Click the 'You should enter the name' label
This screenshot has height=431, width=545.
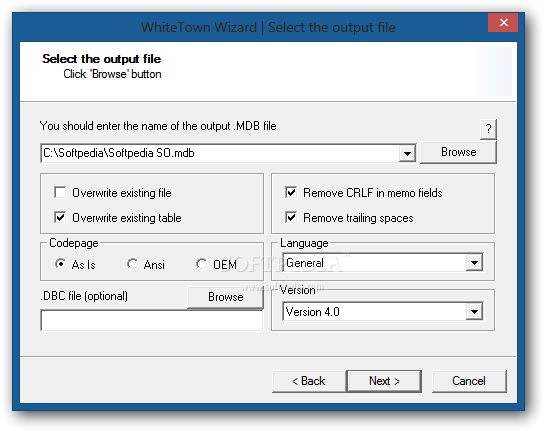coord(158,126)
